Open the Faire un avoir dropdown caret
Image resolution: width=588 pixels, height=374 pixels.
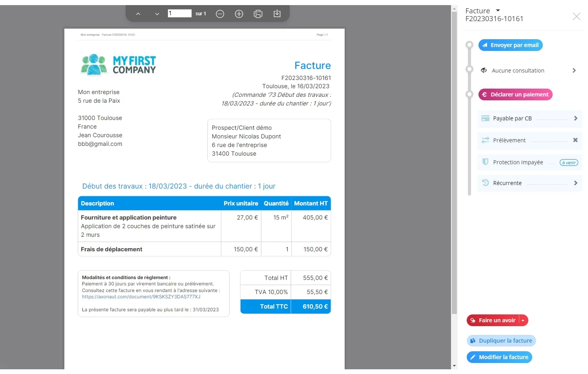[523, 321]
